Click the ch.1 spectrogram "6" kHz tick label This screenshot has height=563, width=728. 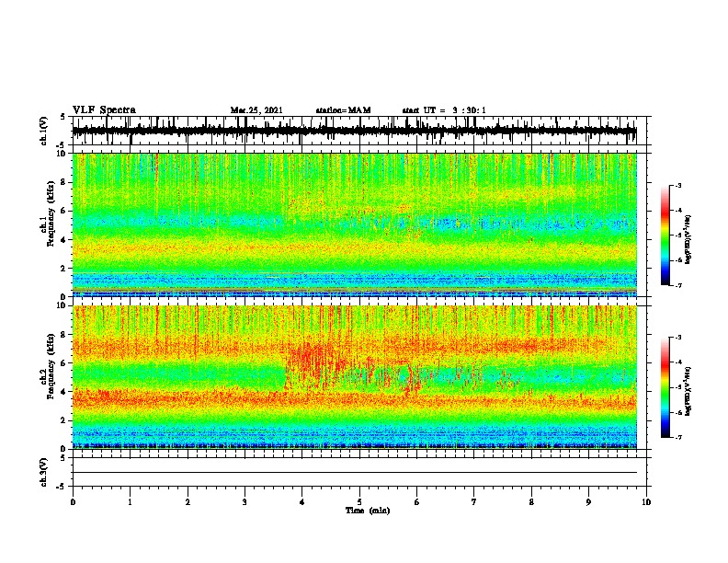(65, 211)
